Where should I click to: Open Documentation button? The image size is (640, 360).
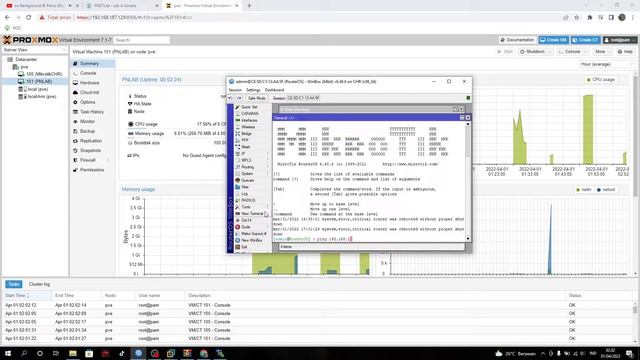pos(517,40)
